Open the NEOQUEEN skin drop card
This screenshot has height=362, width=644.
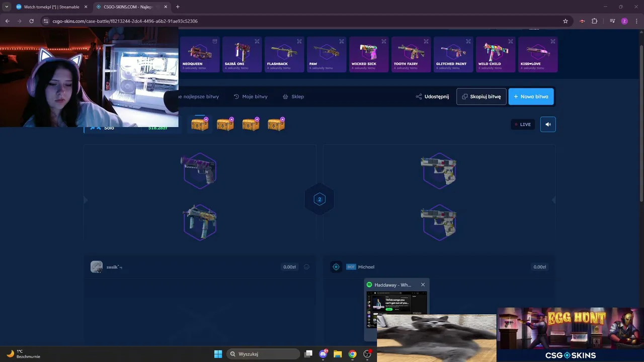tap(200, 54)
